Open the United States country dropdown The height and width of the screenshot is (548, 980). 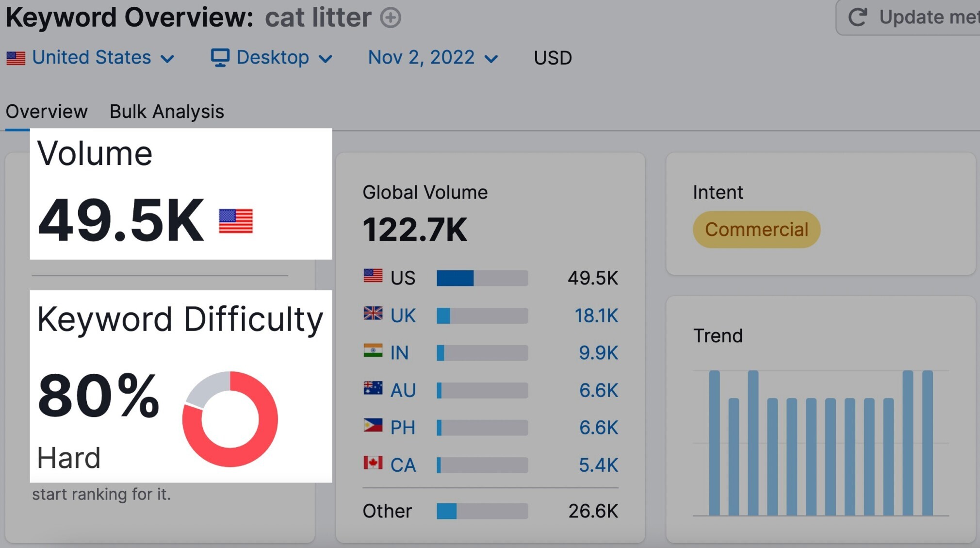(x=90, y=58)
